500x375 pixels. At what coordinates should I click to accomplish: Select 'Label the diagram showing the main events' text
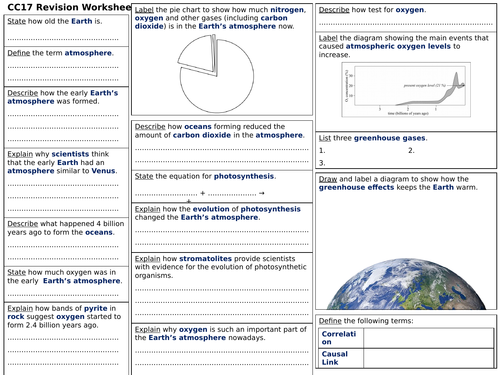click(404, 46)
